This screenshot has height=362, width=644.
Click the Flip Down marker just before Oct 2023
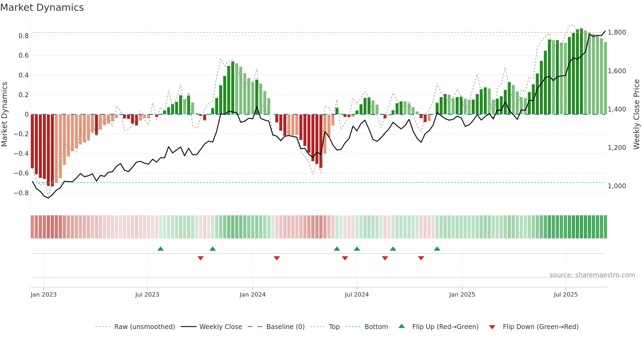coord(200,258)
